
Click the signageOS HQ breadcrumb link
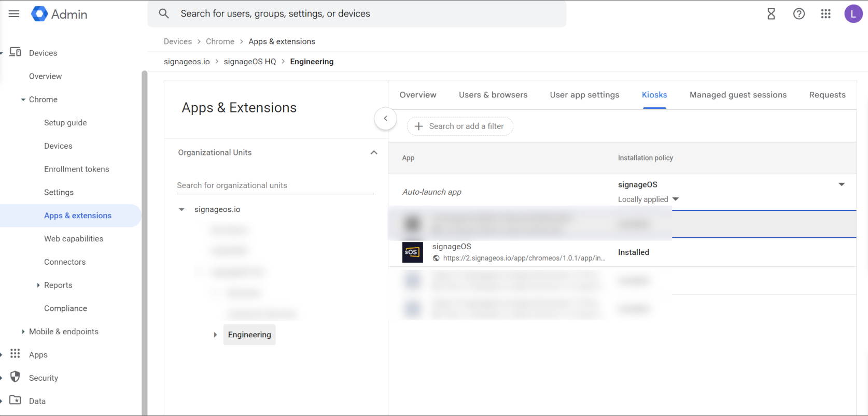coord(249,62)
